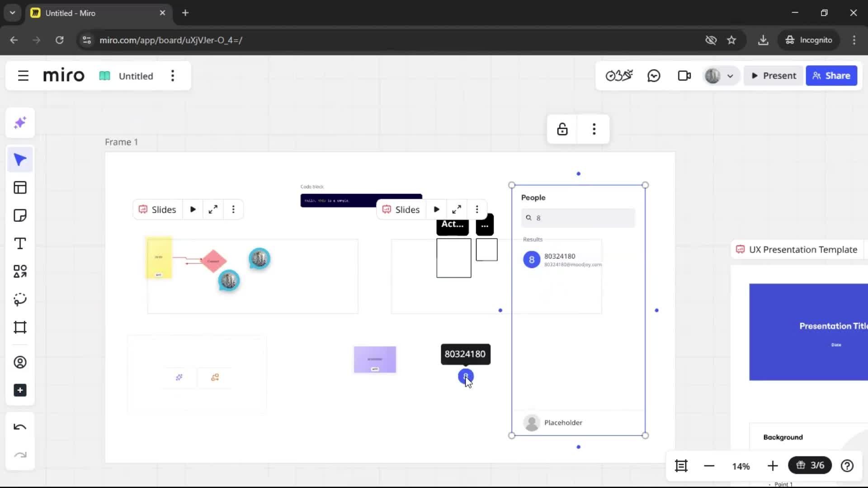
Task: Toggle the lock on the selected object
Action: tap(562, 129)
